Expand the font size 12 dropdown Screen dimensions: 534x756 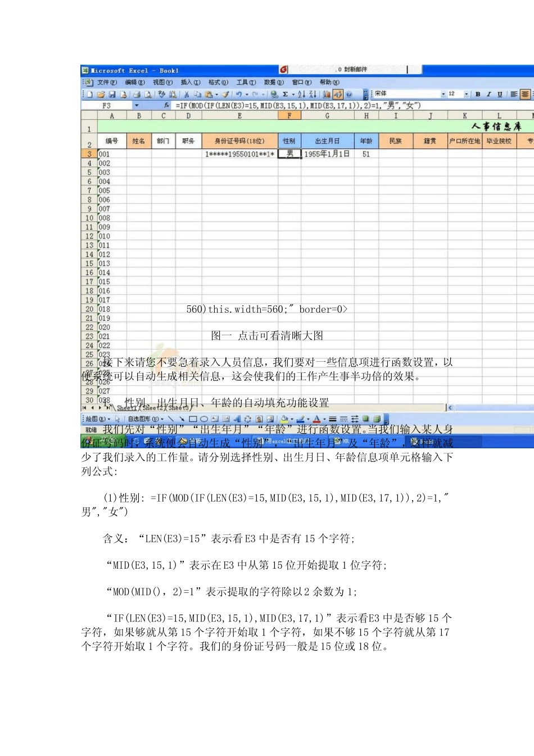pyautogui.click(x=467, y=94)
